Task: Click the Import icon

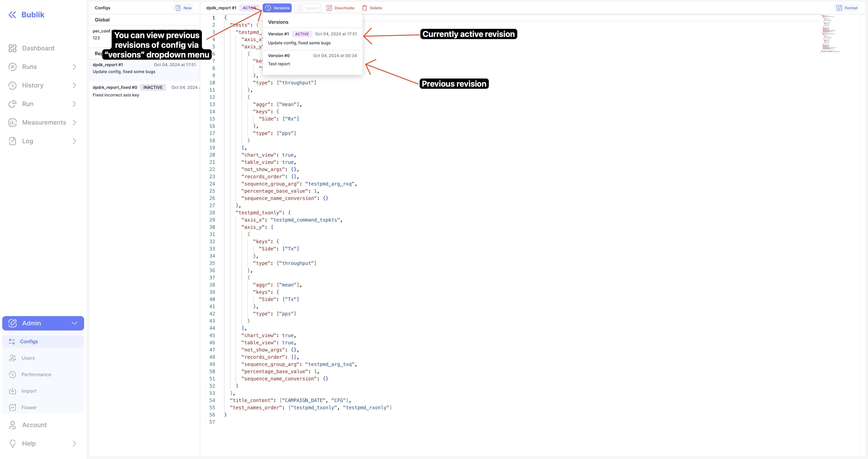Action: (x=12, y=391)
